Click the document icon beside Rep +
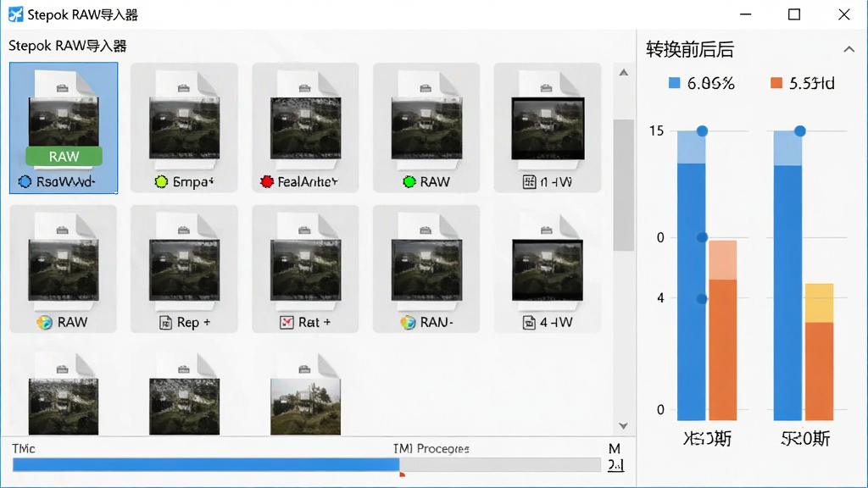 point(165,322)
